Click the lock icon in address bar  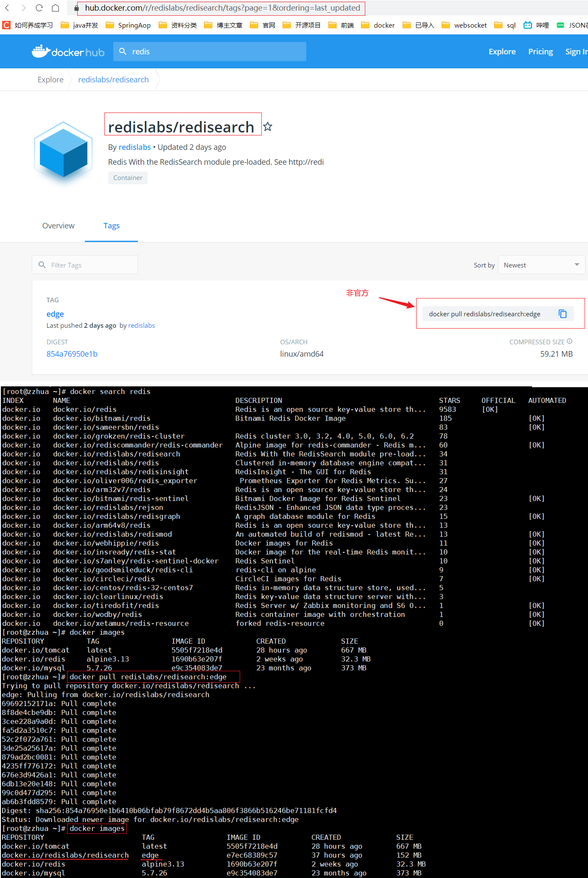click(76, 8)
